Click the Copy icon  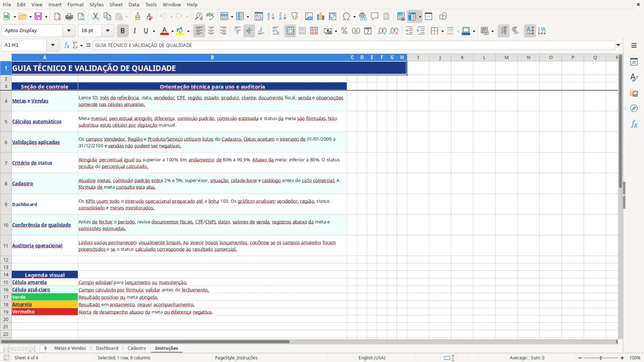click(x=107, y=17)
